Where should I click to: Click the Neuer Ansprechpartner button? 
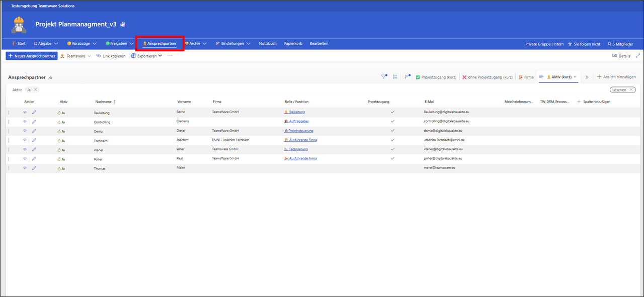(31, 56)
